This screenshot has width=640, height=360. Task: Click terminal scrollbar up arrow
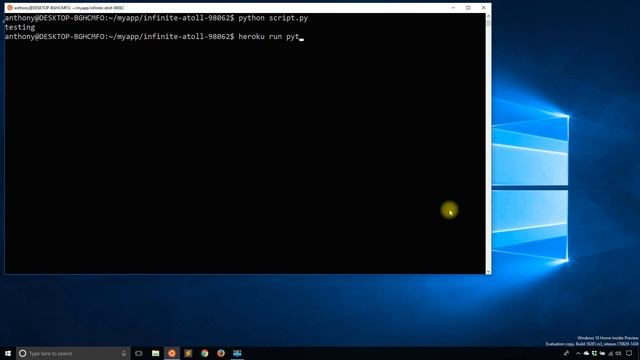(x=488, y=16)
